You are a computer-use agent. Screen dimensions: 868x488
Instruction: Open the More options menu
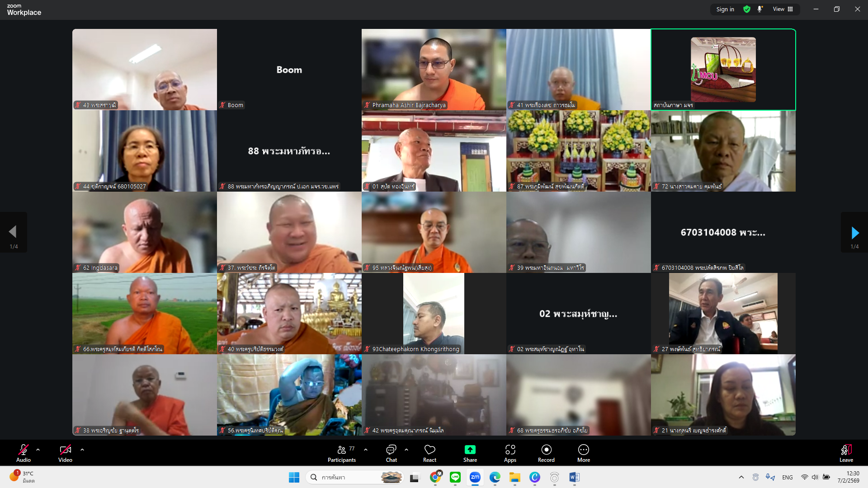(583, 453)
